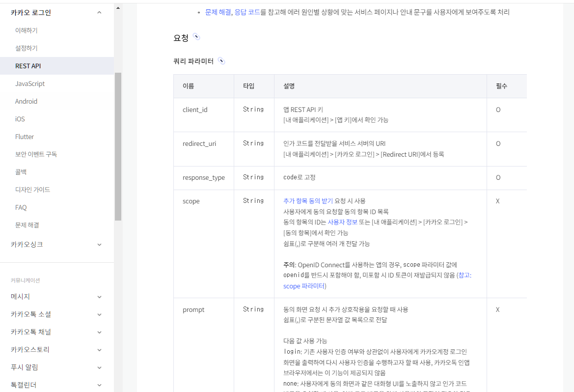Follow the 문제 해결 link in bullet text
The width and height of the screenshot is (574, 392).
tap(218, 12)
